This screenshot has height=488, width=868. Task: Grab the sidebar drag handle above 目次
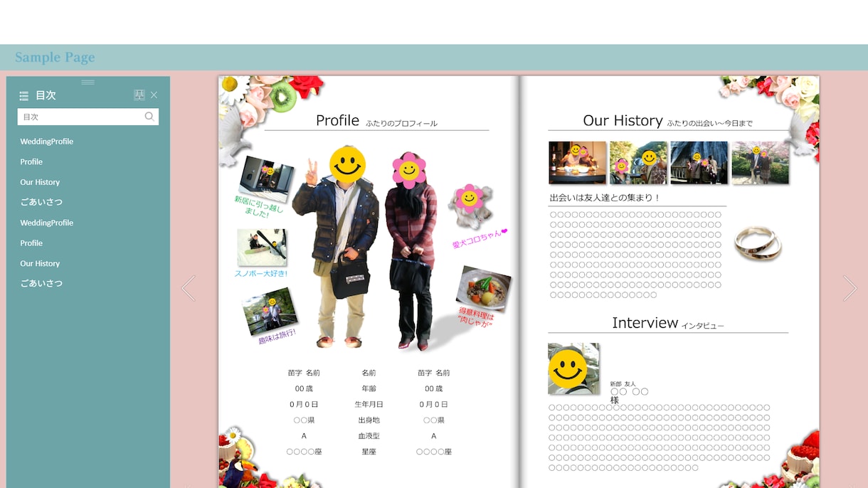(88, 82)
